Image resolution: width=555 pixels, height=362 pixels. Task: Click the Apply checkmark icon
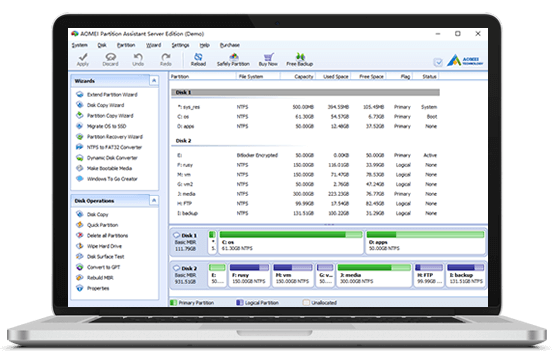(x=83, y=57)
